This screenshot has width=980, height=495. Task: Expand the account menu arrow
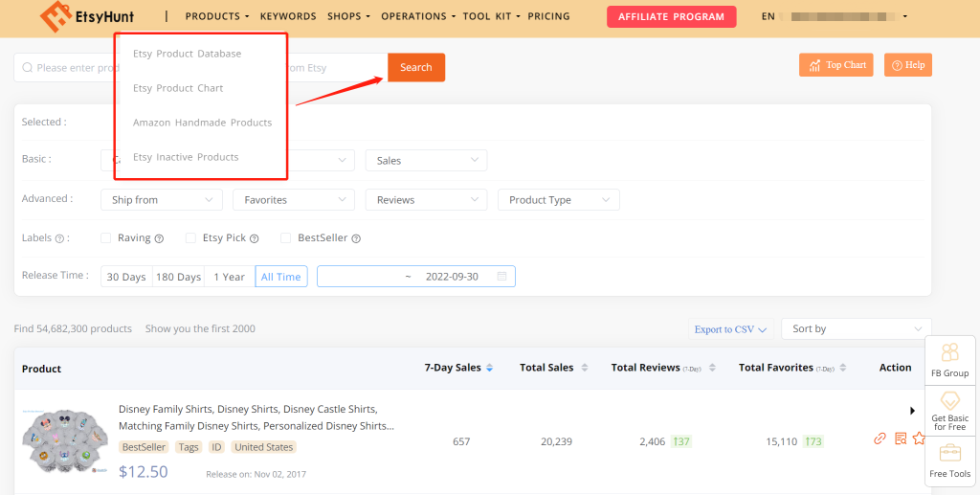(905, 17)
